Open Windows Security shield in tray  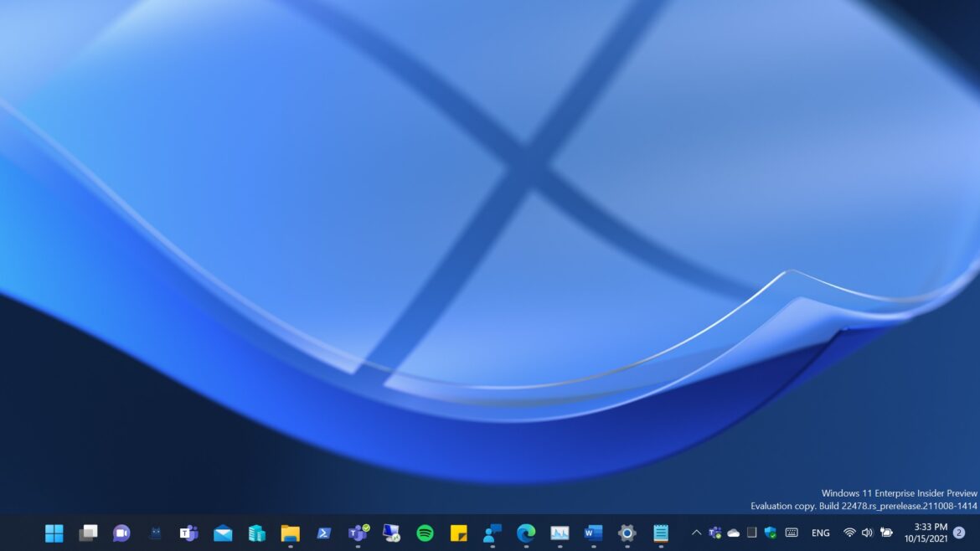coord(771,533)
